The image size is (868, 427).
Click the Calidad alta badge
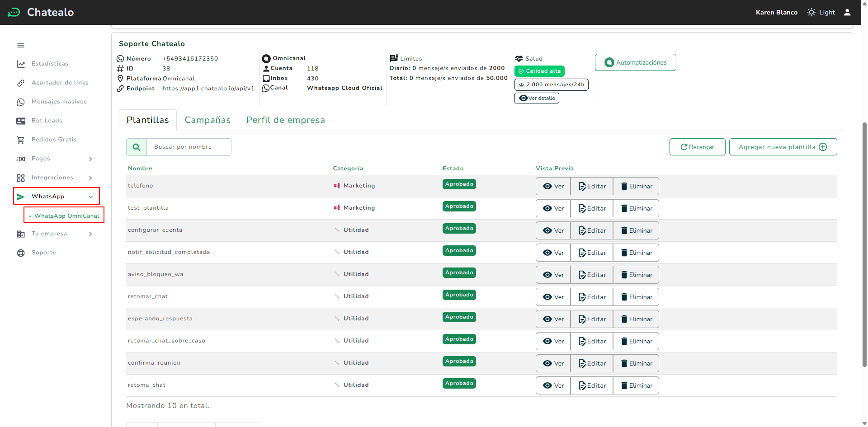click(x=539, y=71)
